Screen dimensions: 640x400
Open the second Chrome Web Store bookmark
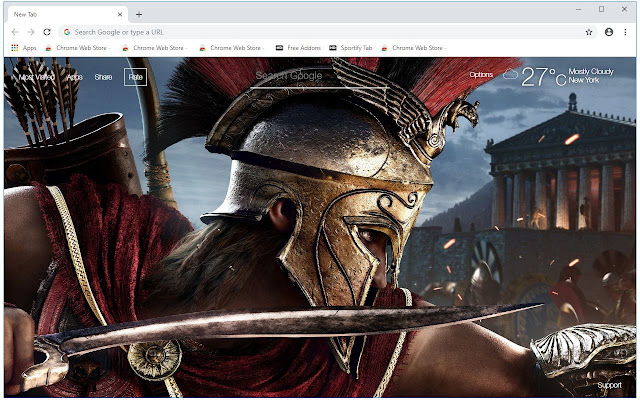click(x=155, y=48)
